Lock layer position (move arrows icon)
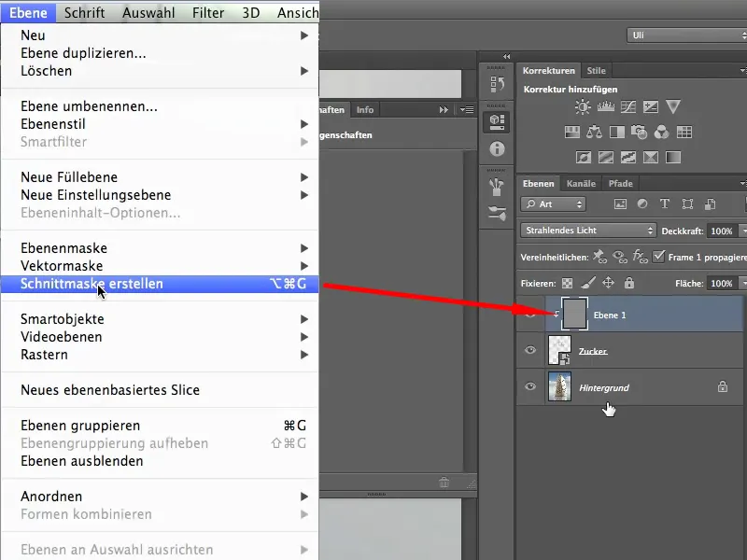Screen dimensions: 747x560 [x=609, y=283]
